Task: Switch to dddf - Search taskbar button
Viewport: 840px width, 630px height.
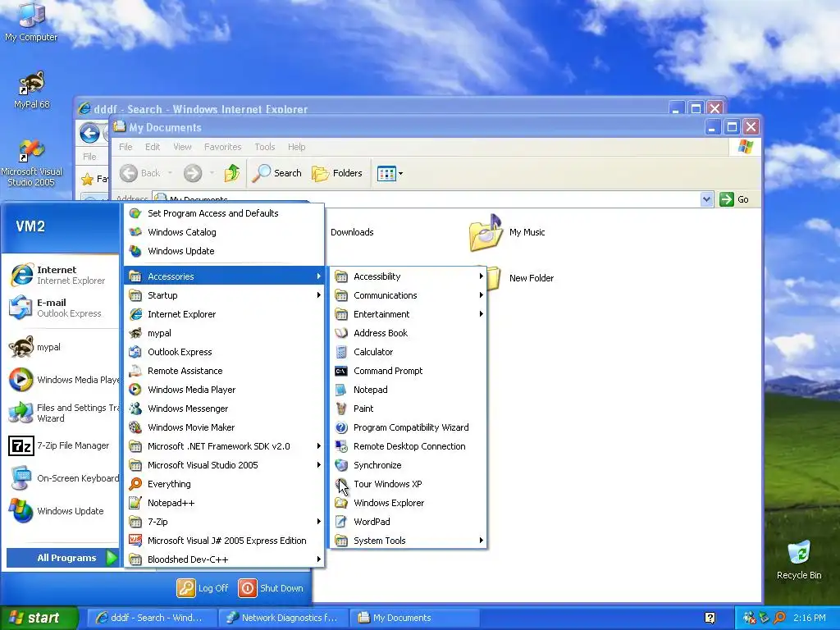Action: pyautogui.click(x=152, y=618)
